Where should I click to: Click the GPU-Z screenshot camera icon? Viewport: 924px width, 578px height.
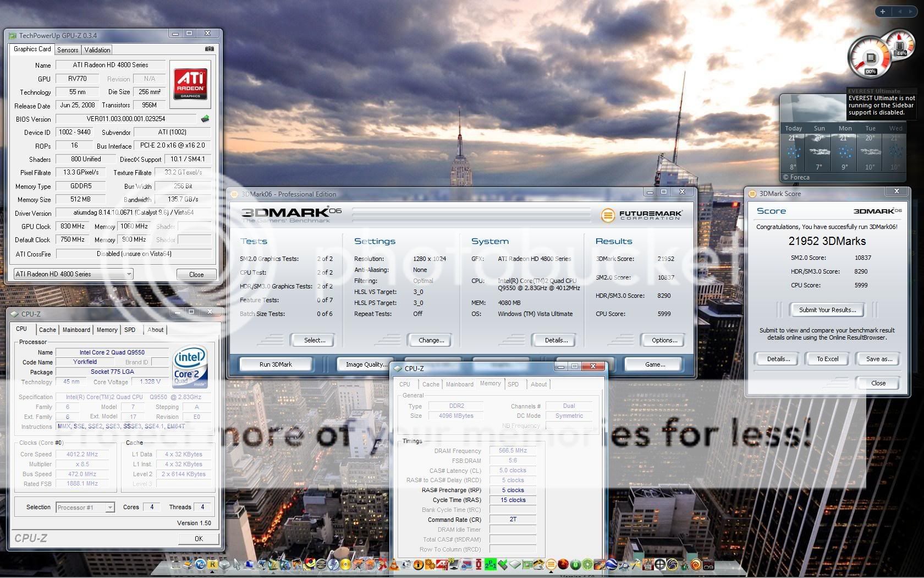[x=209, y=49]
